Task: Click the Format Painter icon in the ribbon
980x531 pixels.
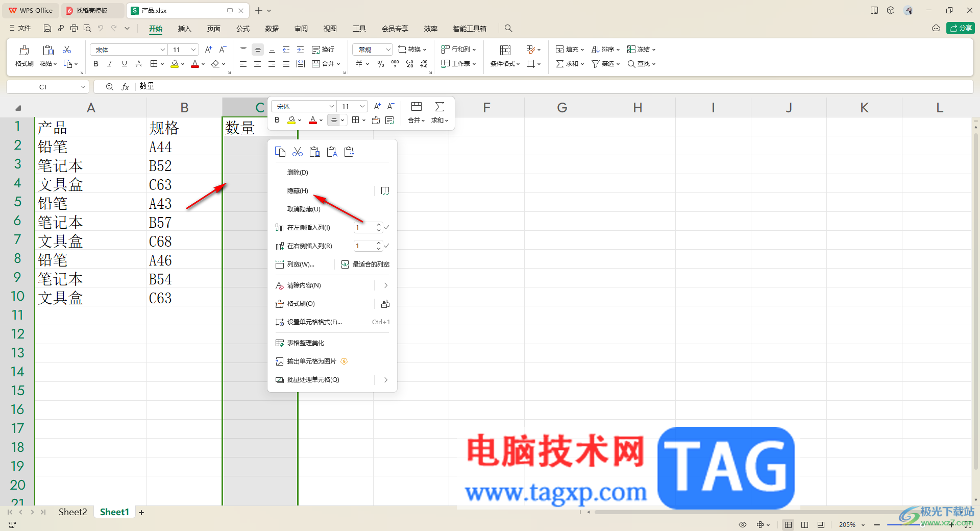Action: (24, 50)
